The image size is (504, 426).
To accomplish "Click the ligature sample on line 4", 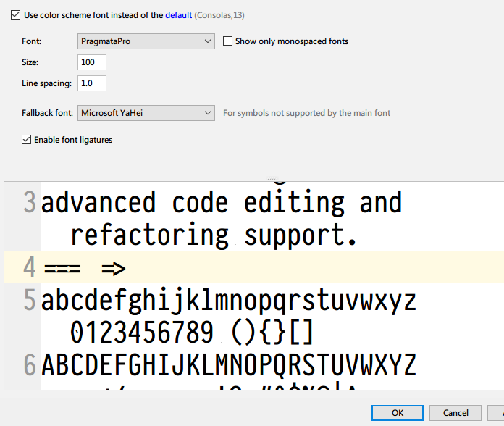I will (x=85, y=269).
